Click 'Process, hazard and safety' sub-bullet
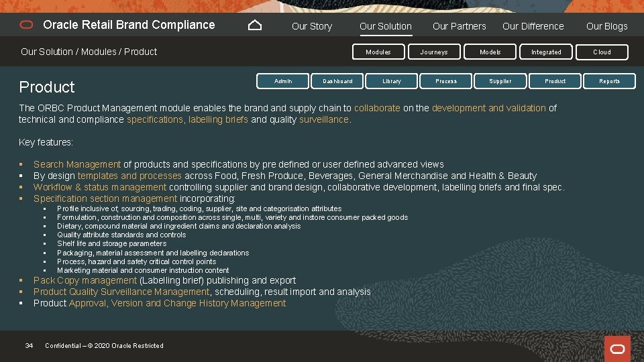 (136, 262)
